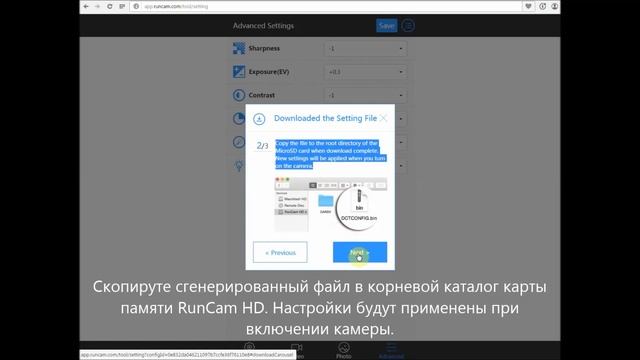Click the Contrast icon

tap(239, 95)
